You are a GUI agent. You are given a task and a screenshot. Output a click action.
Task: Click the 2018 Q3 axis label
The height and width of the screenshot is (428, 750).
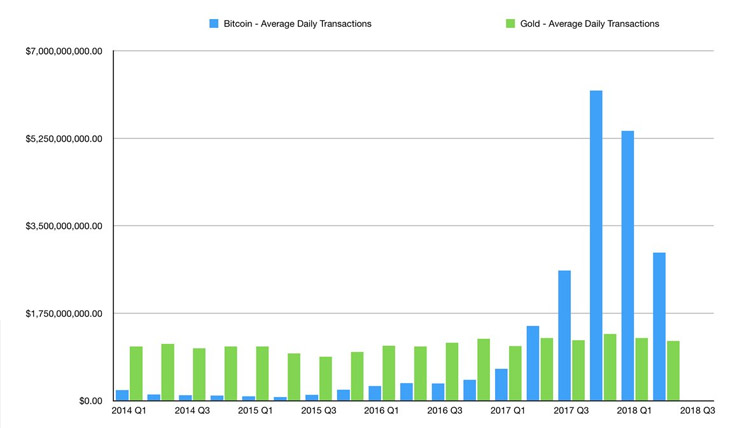click(x=697, y=411)
